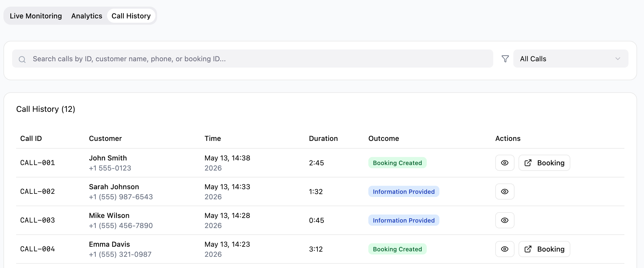644x268 pixels.
Task: Click the filter funnel icon
Action: pos(505,59)
